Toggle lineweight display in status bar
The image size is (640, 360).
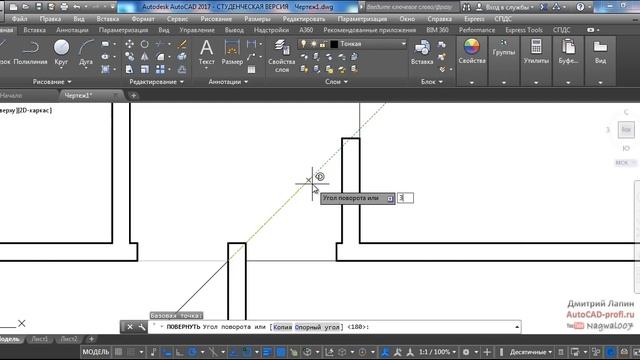click(267, 352)
